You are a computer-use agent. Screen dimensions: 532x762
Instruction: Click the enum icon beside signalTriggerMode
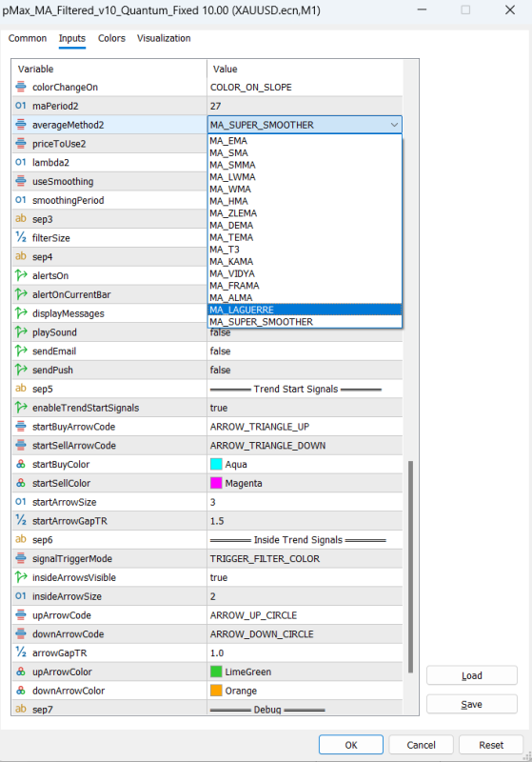click(x=21, y=558)
